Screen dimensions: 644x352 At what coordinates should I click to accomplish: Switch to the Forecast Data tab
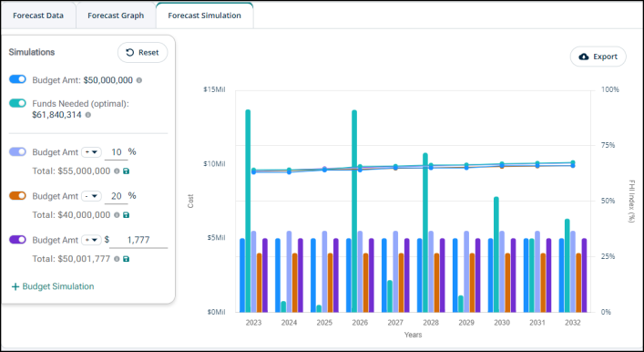(x=38, y=16)
